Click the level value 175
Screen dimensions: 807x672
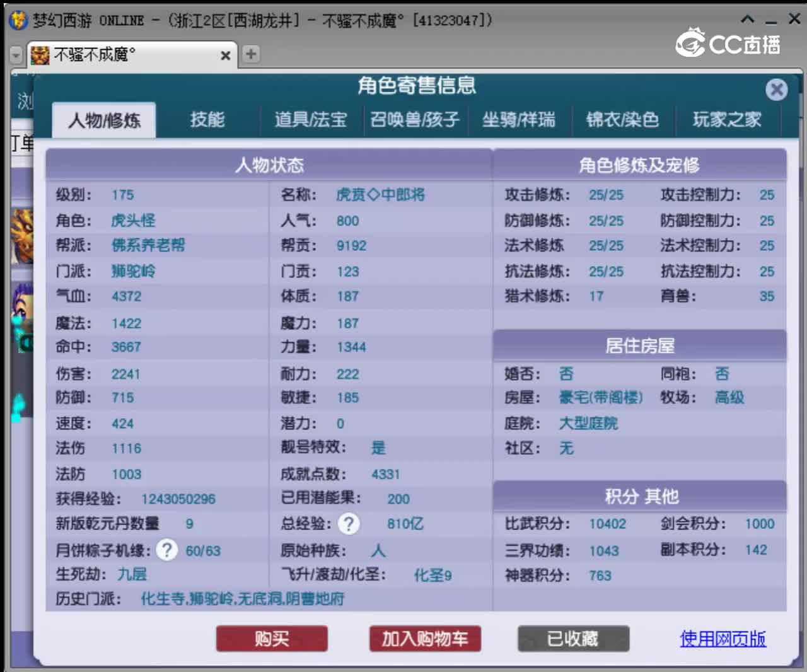click(x=122, y=195)
